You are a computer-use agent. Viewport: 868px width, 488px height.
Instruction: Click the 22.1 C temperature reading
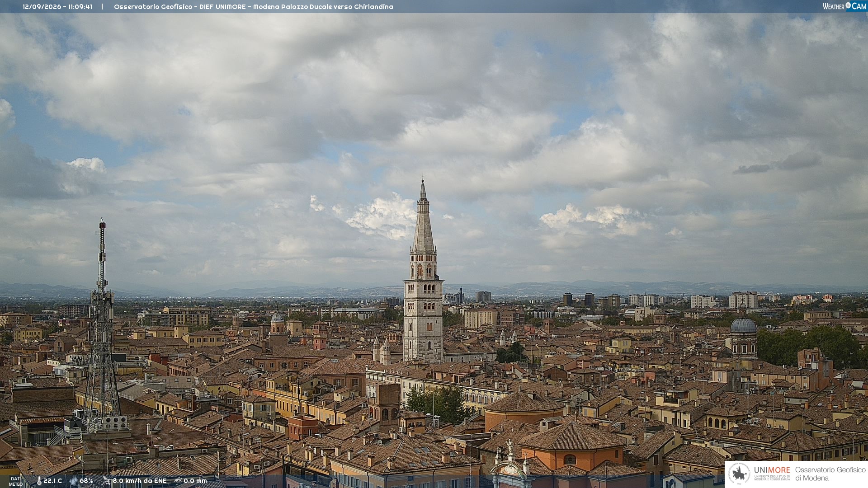(x=52, y=481)
